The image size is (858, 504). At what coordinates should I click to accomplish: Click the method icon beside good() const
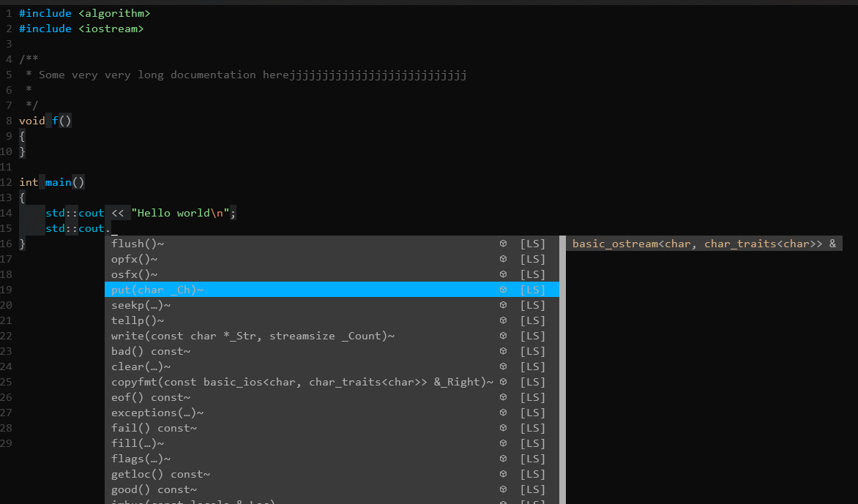pos(503,489)
